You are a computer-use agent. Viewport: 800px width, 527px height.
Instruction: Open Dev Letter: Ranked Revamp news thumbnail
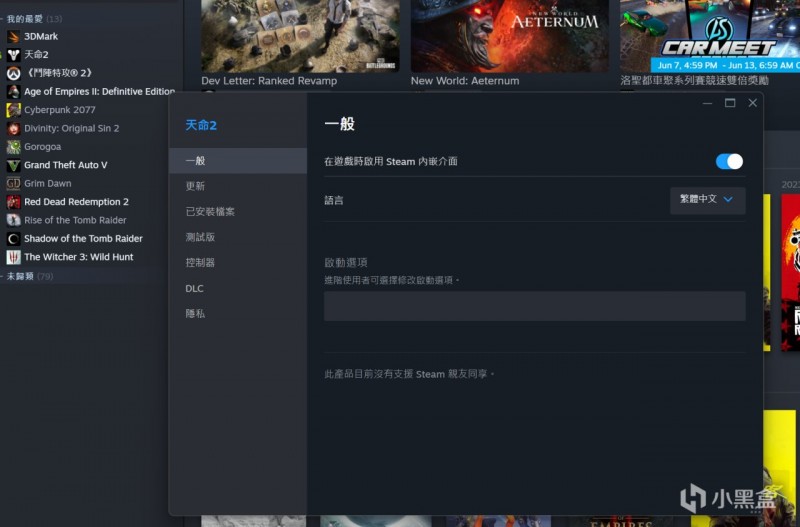[300, 36]
